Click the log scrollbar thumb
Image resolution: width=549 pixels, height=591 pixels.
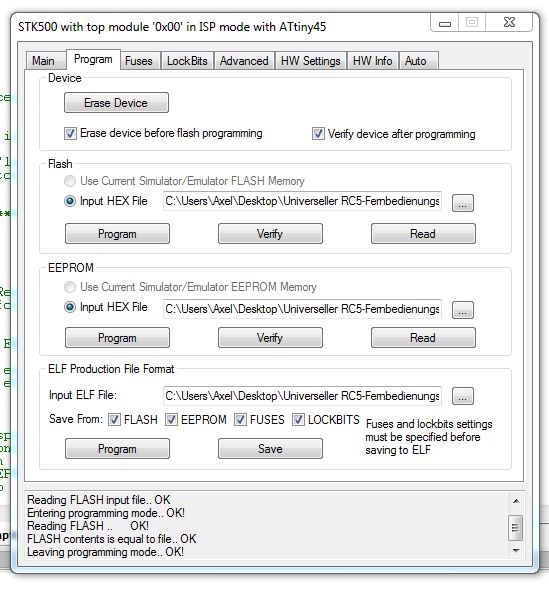point(516,528)
